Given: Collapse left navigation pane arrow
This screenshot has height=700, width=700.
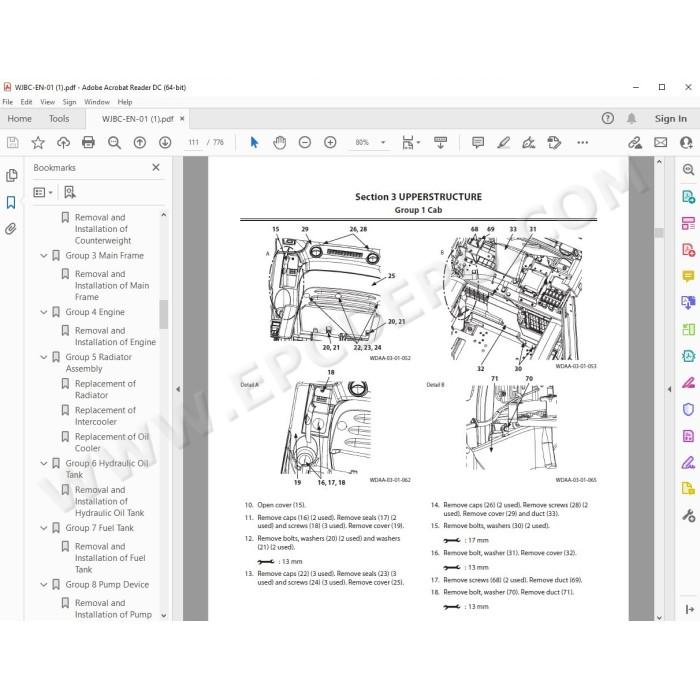Looking at the screenshot, I should tap(178, 389).
